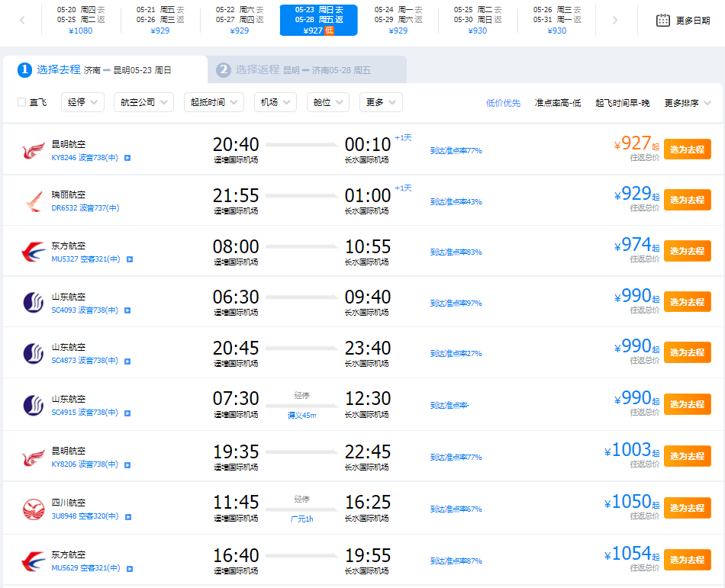Click Shandong Airlines logo for SC4873
725x588 pixels.
coord(34,354)
